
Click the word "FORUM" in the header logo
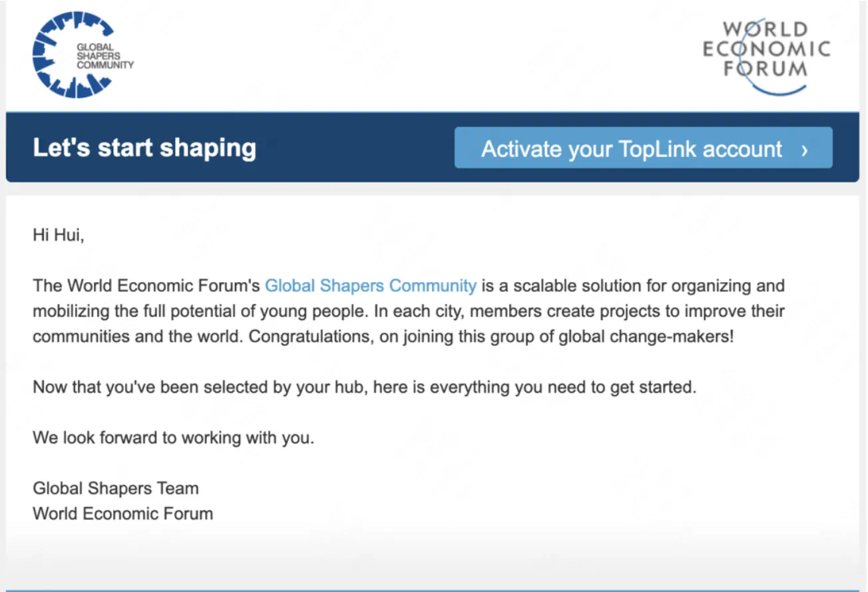765,69
